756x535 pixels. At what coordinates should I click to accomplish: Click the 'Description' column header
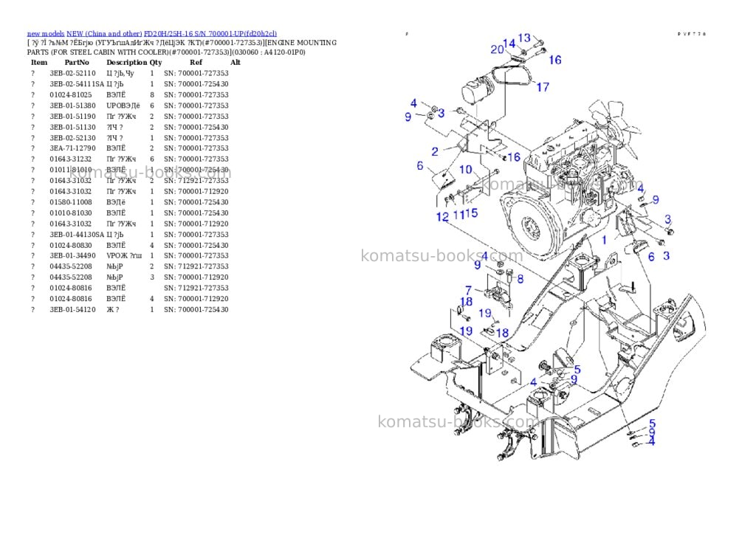(x=127, y=63)
